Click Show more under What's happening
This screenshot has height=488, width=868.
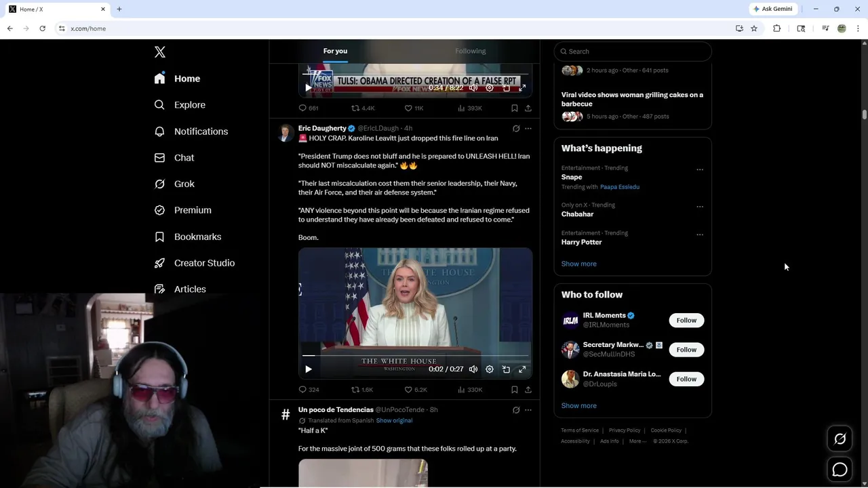579,264
